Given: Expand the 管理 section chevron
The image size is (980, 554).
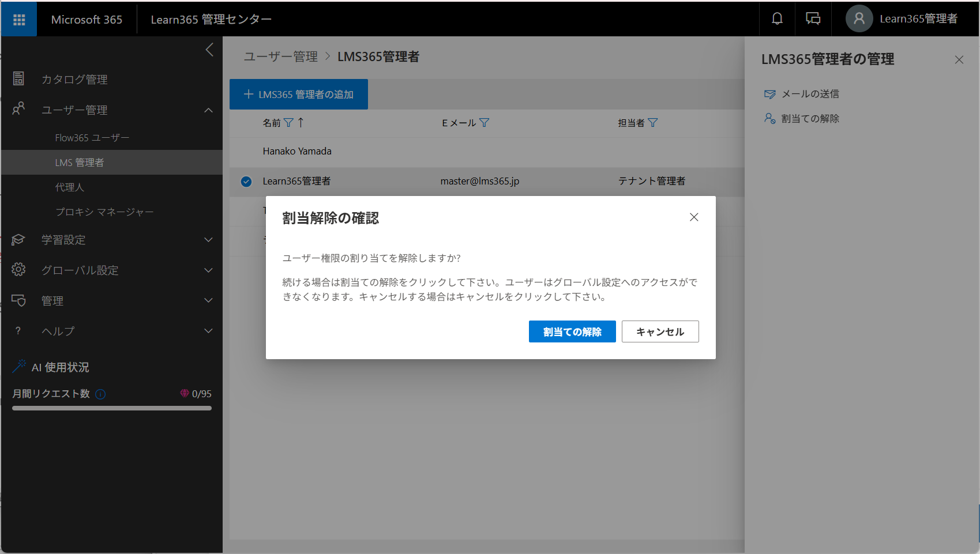Looking at the screenshot, I should (x=208, y=300).
